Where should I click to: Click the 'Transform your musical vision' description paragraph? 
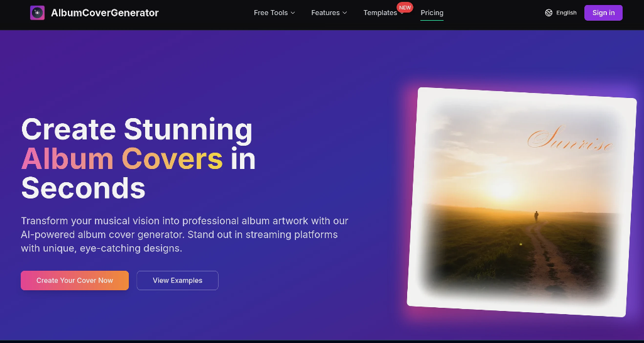pos(184,234)
